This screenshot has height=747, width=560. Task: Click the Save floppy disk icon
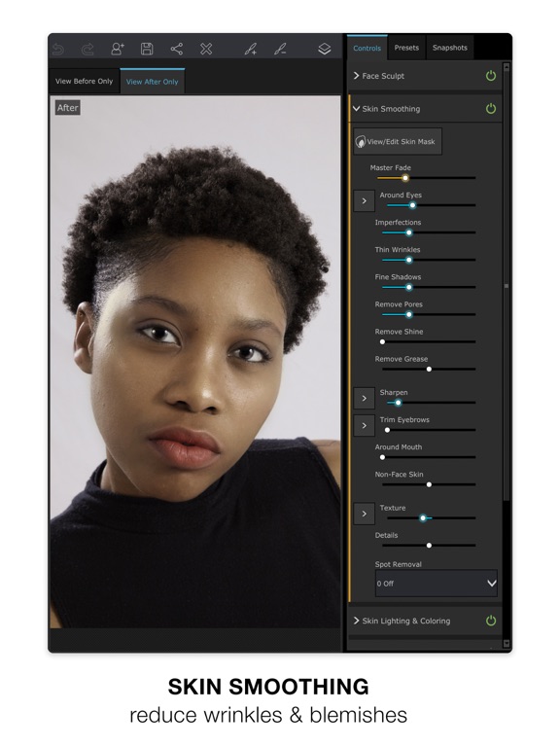coord(147,49)
